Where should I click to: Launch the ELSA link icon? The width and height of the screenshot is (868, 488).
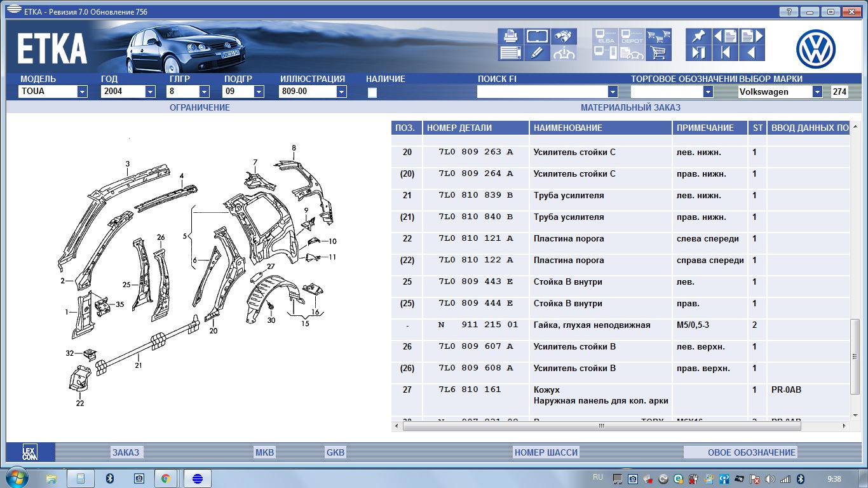point(605,36)
